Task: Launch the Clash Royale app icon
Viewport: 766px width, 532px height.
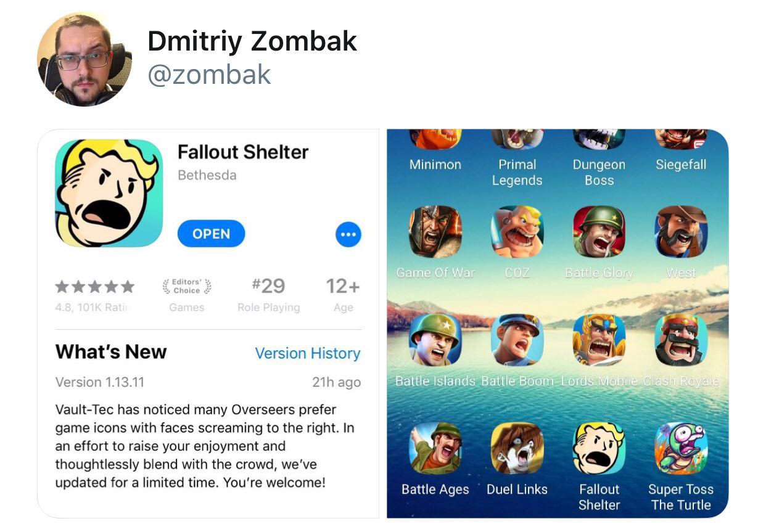Action: point(681,340)
